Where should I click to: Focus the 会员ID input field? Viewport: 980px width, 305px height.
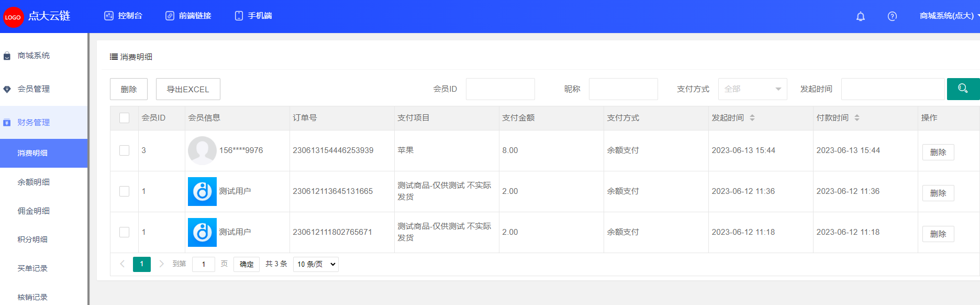tap(500, 89)
